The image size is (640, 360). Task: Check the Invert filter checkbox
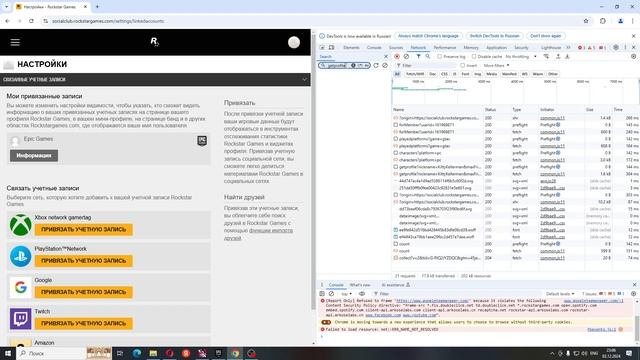[x=462, y=65]
